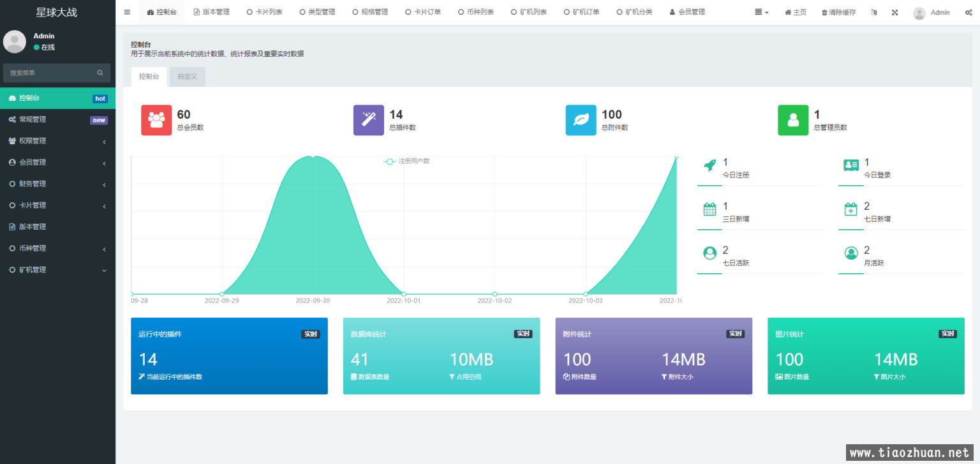Click the 星球大战 site title
This screenshot has height=464, width=980.
[x=56, y=12]
